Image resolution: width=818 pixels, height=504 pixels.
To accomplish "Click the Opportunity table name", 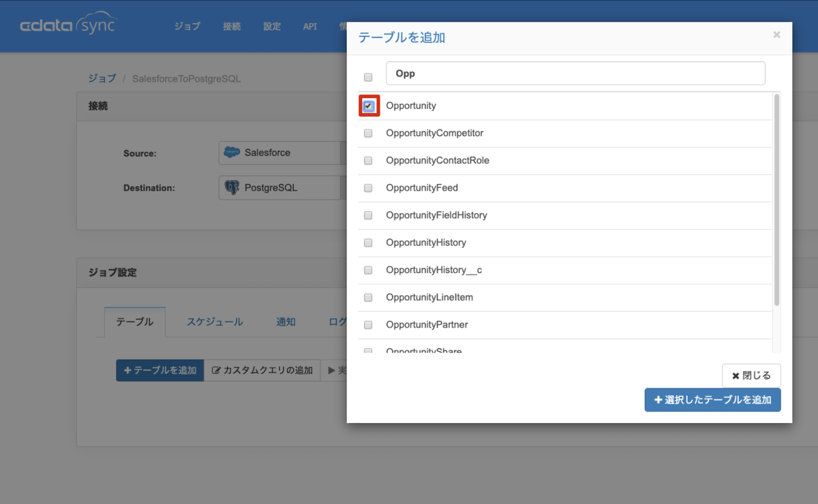I will tap(411, 106).
